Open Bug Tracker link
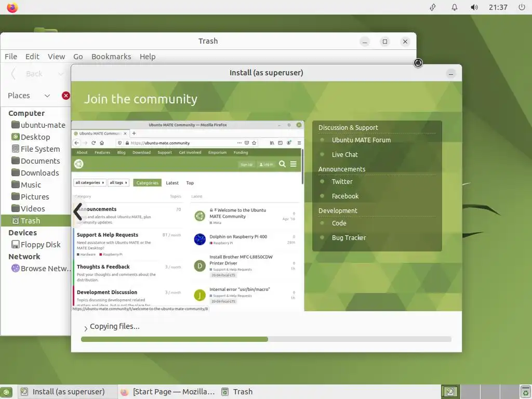532x399 pixels. click(349, 238)
